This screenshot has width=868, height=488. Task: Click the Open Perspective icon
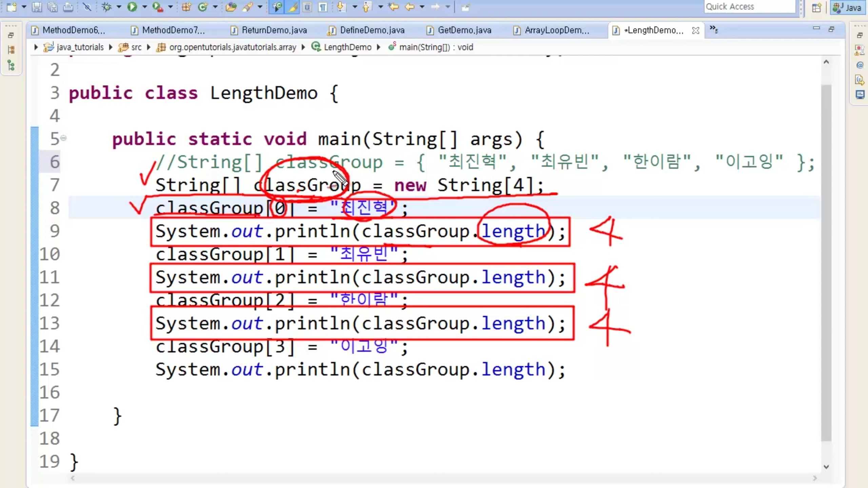(x=816, y=7)
